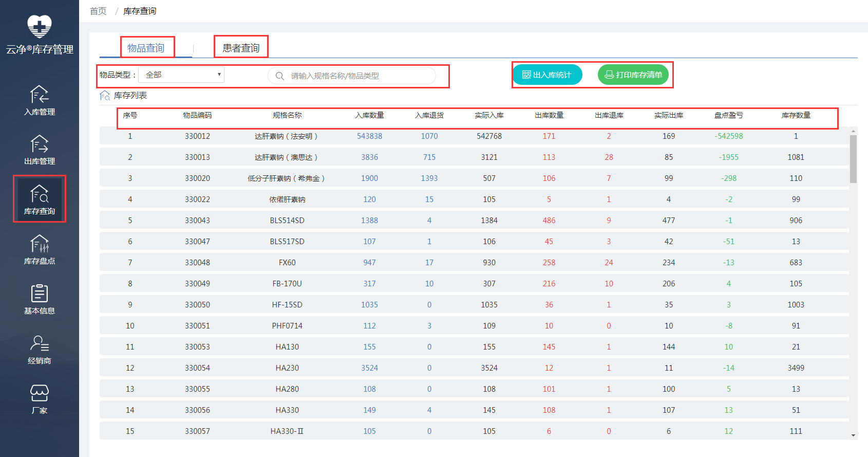
Task: Open 经销商 sidebar icon
Action: [x=40, y=343]
